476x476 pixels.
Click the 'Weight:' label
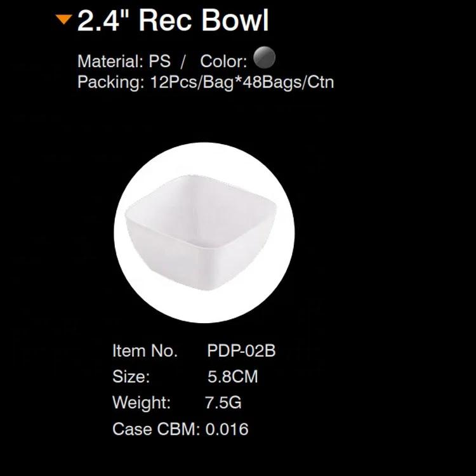(x=142, y=402)
